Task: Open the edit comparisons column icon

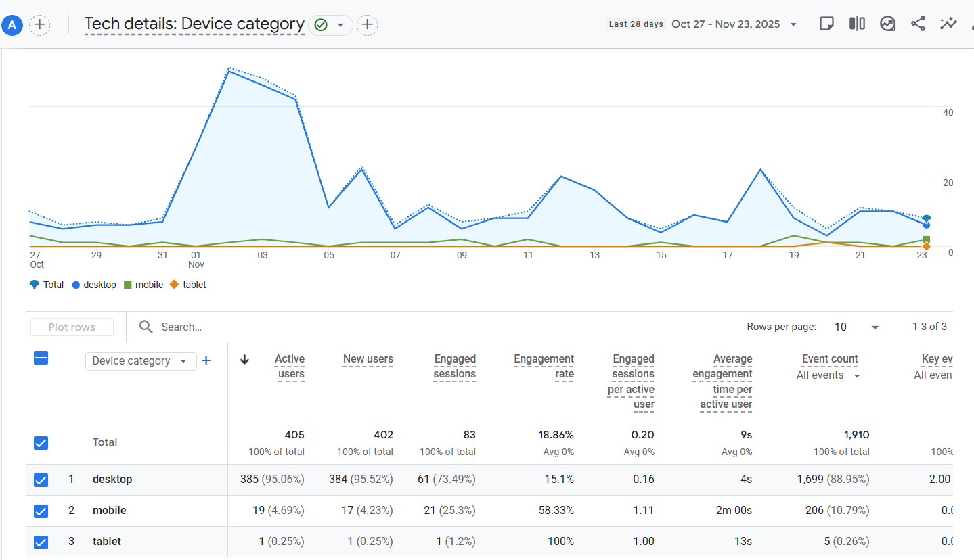Action: click(x=857, y=24)
